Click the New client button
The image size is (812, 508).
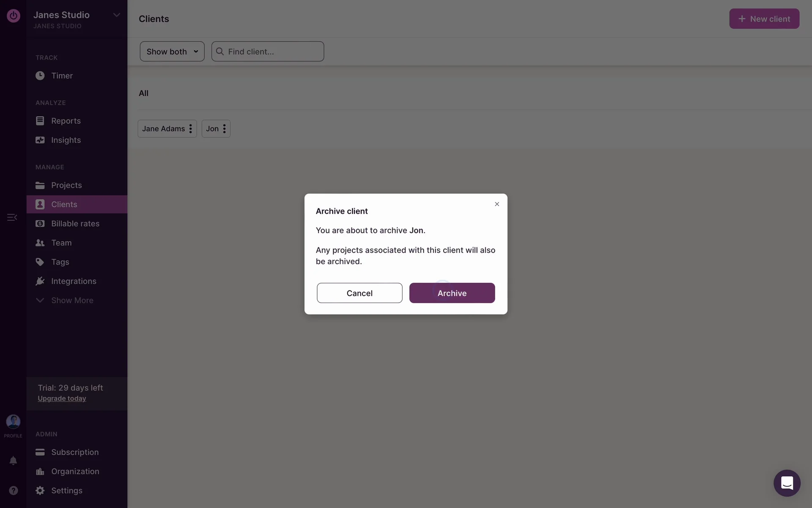pyautogui.click(x=764, y=19)
